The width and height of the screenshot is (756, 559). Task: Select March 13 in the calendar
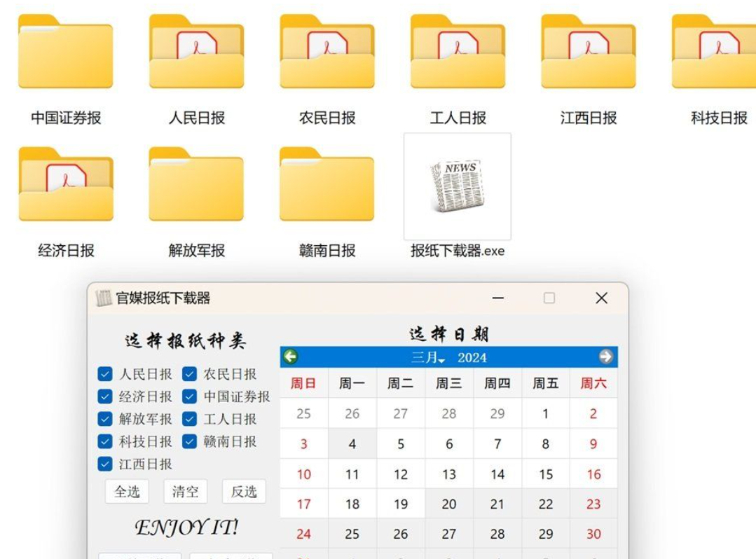449,474
